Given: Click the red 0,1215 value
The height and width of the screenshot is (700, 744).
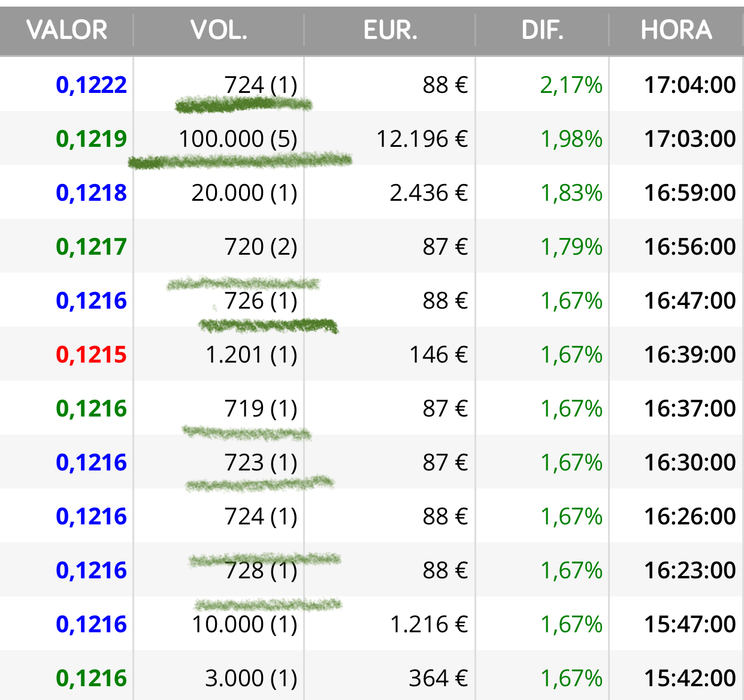Looking at the screenshot, I should tap(91, 355).
